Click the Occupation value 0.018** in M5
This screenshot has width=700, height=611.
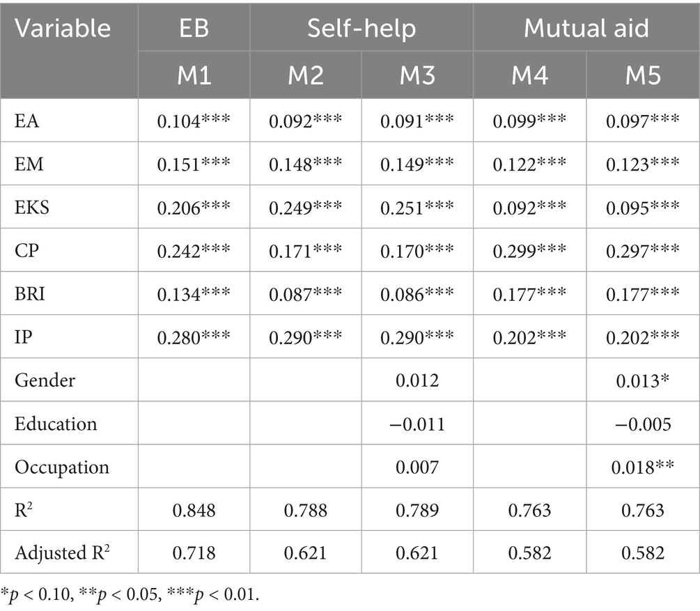[642, 467]
